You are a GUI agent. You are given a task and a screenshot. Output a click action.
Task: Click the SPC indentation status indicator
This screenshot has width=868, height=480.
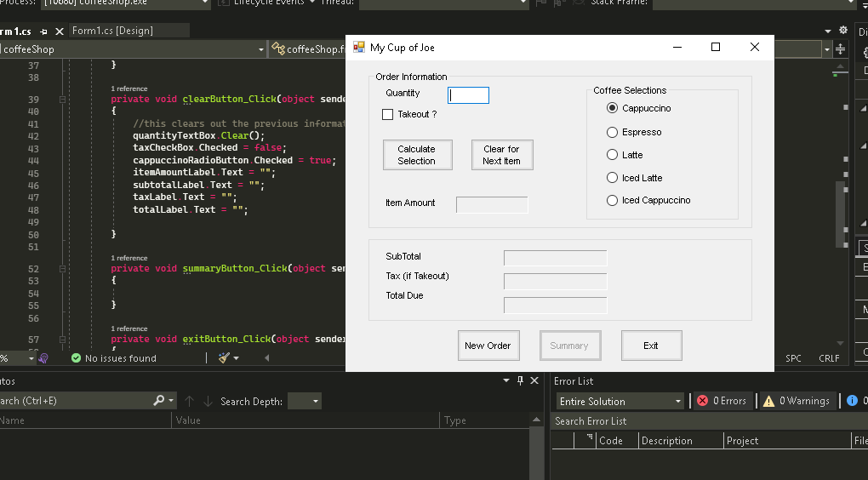click(793, 358)
